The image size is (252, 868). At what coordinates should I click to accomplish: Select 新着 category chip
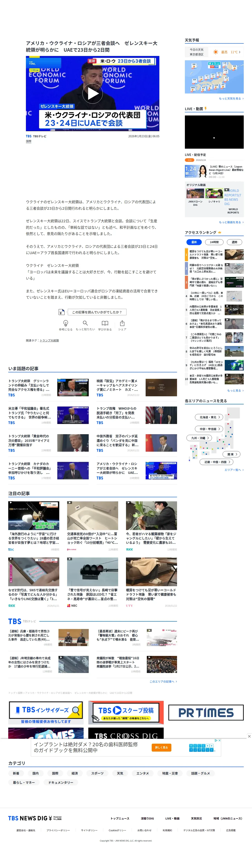[16, 773]
